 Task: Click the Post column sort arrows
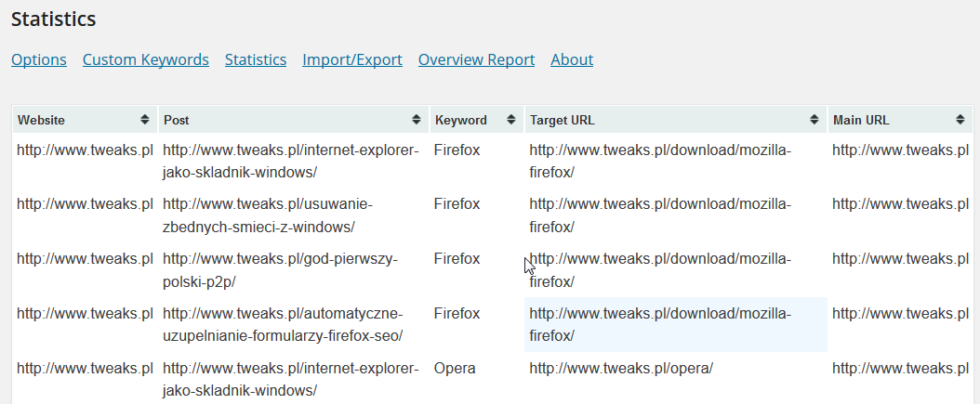point(417,120)
